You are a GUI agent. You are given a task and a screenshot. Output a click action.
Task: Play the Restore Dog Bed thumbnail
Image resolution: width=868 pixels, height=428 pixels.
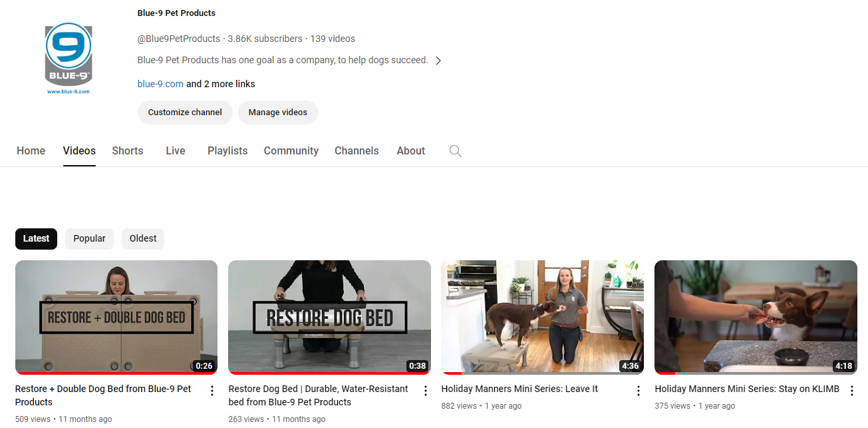click(329, 317)
